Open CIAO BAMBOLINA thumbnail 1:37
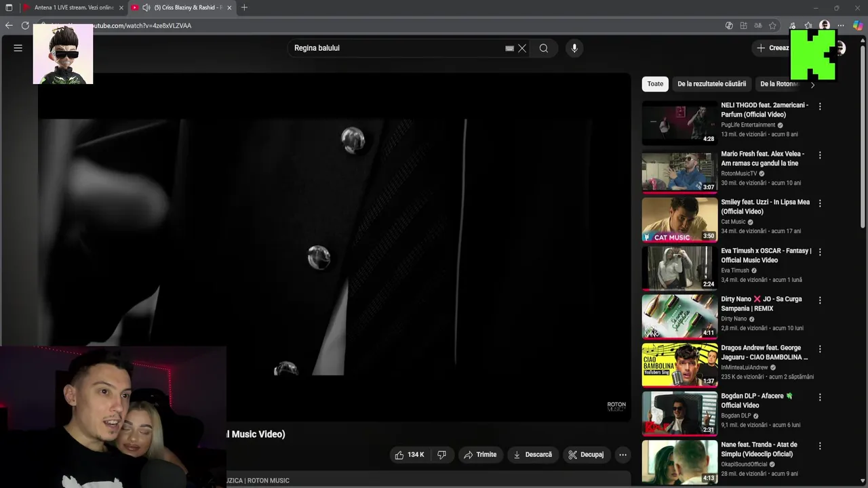The width and height of the screenshot is (868, 488). tap(679, 365)
